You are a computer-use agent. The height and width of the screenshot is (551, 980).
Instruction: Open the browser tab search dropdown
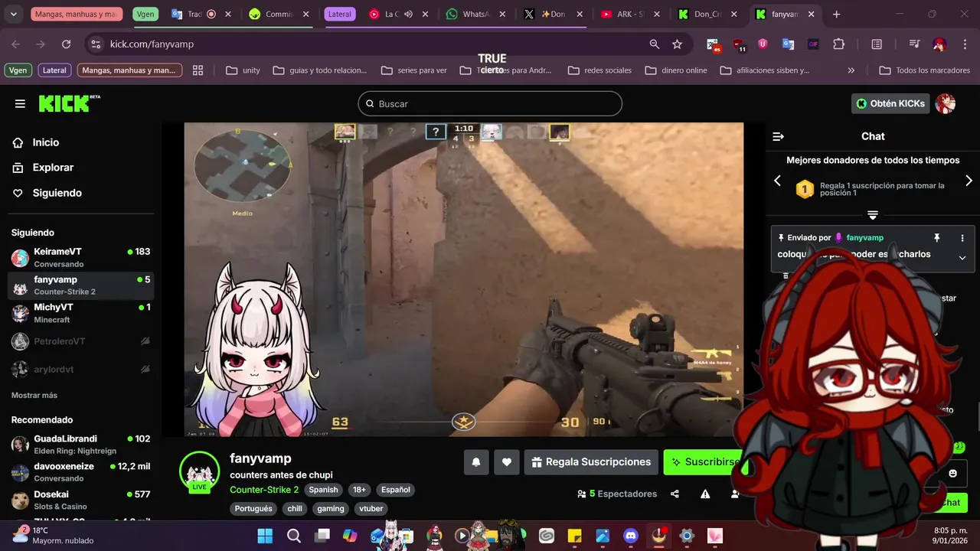(x=13, y=14)
